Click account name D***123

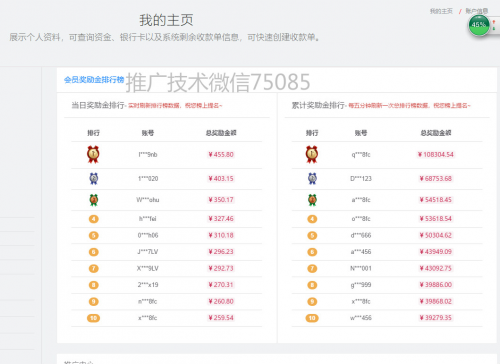point(361,179)
